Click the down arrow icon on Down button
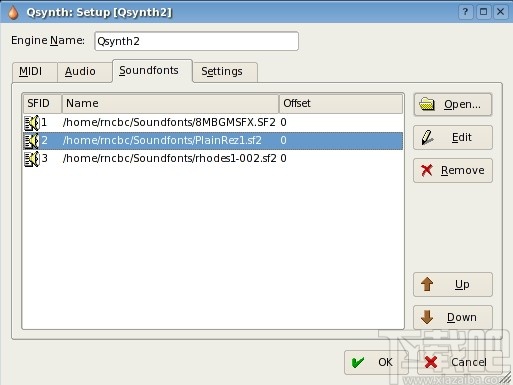The height and width of the screenshot is (385, 513). point(427,317)
